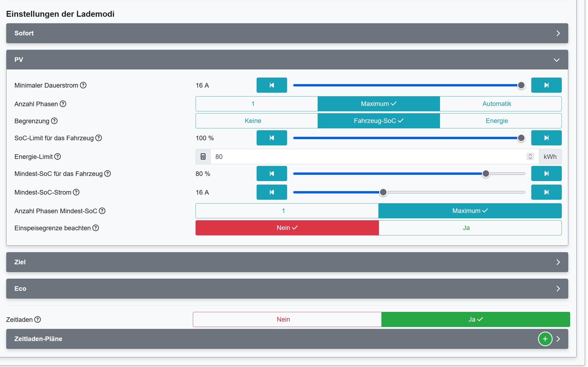
Task: Expand the Eco section
Action: click(287, 289)
